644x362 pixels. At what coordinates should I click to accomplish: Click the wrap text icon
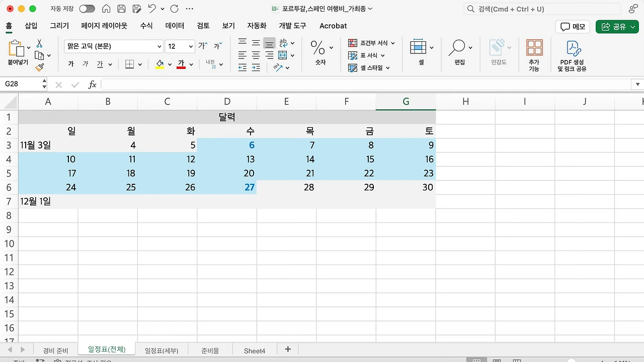point(284,43)
